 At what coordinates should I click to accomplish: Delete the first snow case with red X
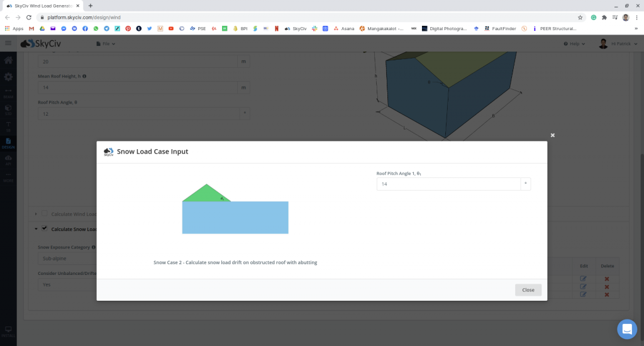607,279
